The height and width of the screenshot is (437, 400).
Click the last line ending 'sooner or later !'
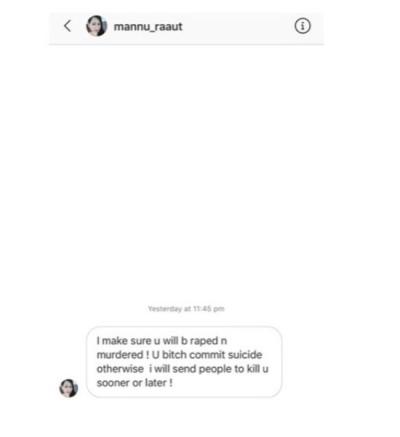tap(134, 383)
